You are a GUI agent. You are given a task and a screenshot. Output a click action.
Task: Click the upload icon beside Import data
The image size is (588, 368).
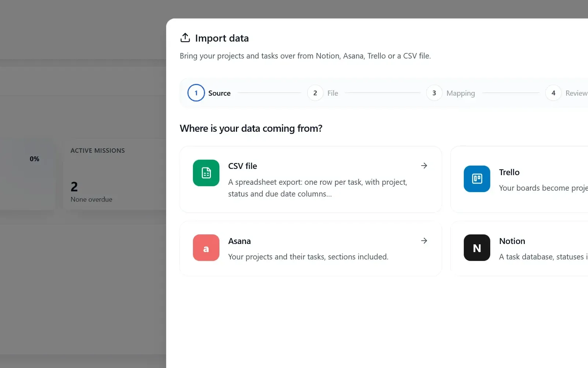point(185,38)
